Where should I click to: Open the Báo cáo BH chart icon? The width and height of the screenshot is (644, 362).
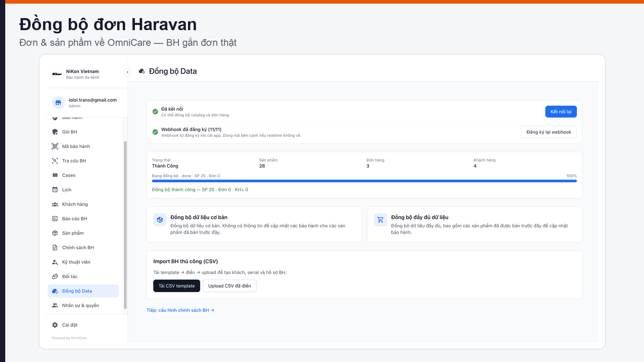(x=55, y=219)
